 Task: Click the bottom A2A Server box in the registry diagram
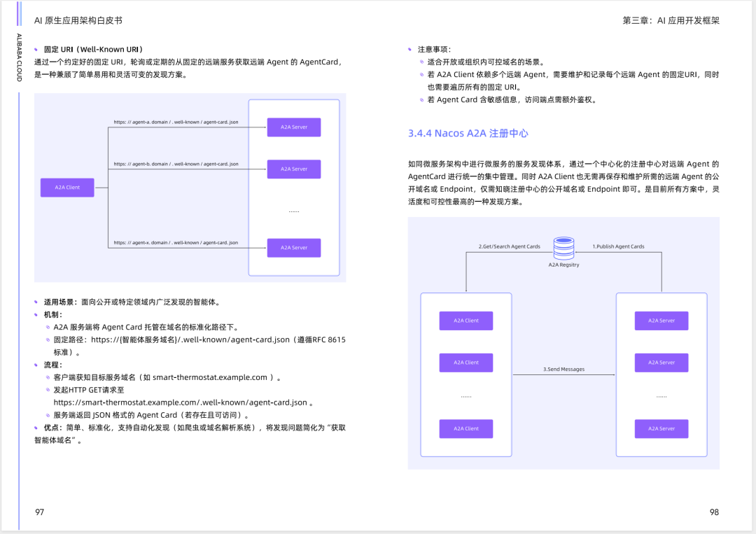661,428
